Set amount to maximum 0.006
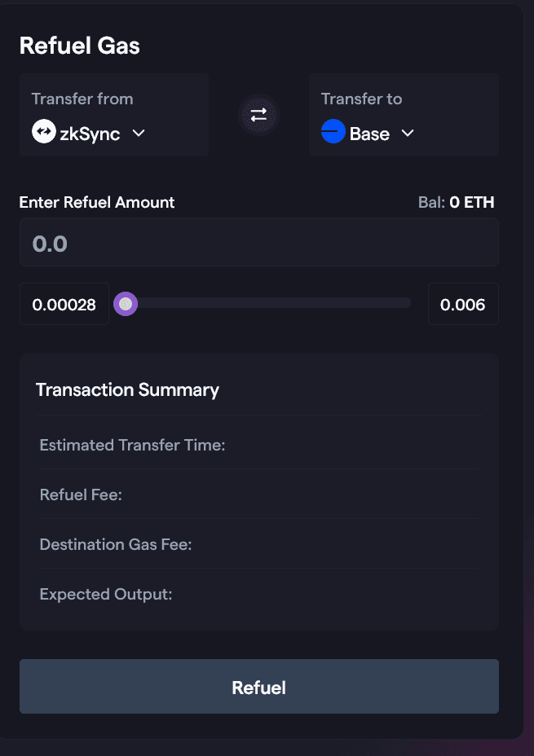Screen dimensions: 534x756 462,305
